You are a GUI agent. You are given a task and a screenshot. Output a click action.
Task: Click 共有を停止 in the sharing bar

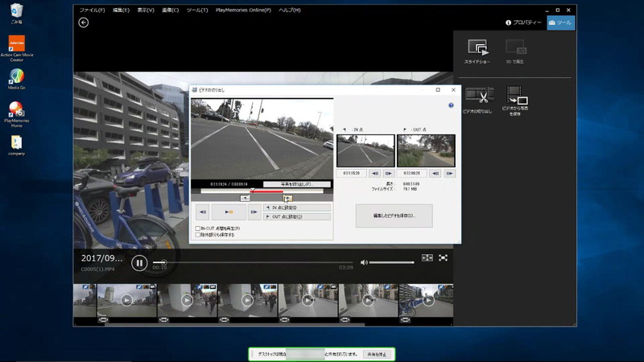[377, 354]
